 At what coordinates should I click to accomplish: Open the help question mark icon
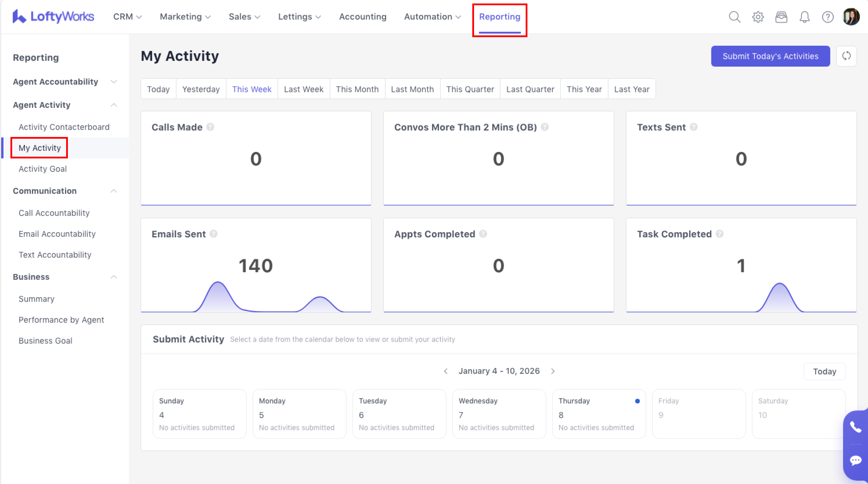(x=828, y=17)
